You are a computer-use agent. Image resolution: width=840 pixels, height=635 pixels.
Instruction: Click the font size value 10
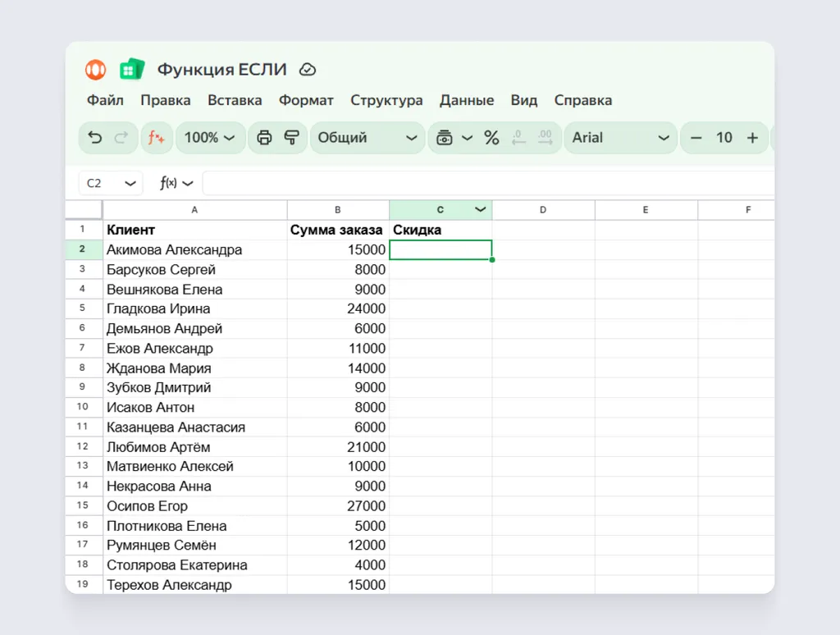point(724,138)
